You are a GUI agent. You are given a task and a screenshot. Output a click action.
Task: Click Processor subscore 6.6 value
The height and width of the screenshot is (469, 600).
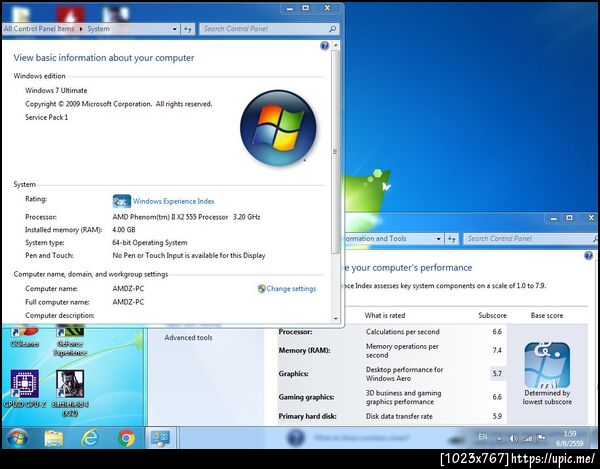(497, 332)
